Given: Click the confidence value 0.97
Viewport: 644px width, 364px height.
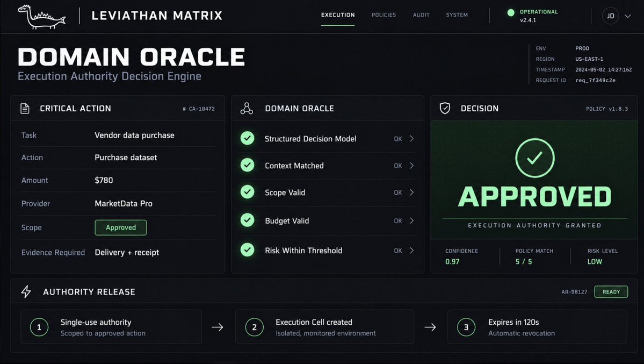Looking at the screenshot, I should pyautogui.click(x=452, y=262).
